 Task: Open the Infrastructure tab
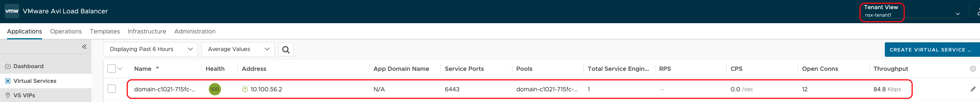147,31
